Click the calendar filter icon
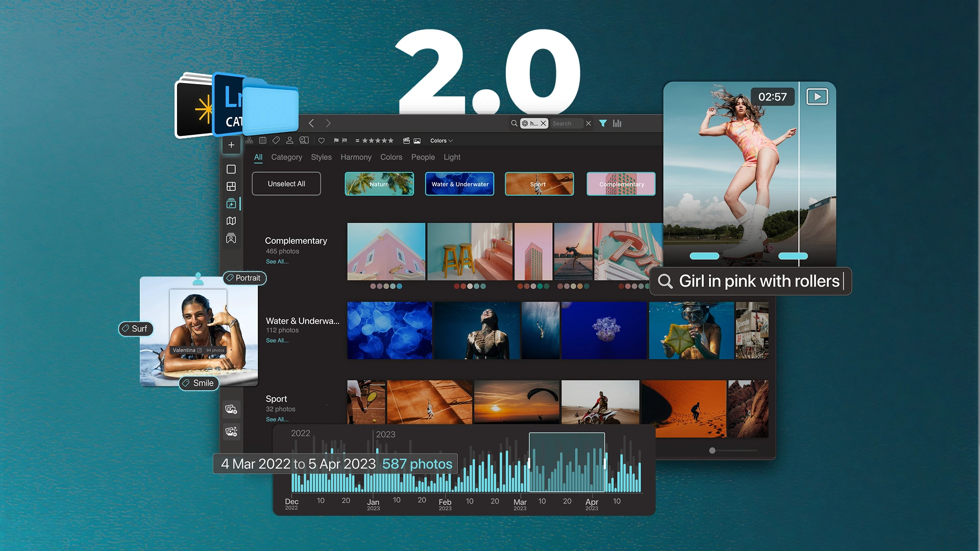980x551 pixels. (262, 140)
